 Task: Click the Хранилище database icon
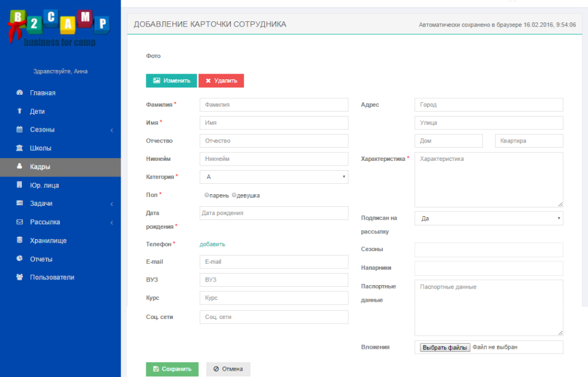pyautogui.click(x=20, y=240)
